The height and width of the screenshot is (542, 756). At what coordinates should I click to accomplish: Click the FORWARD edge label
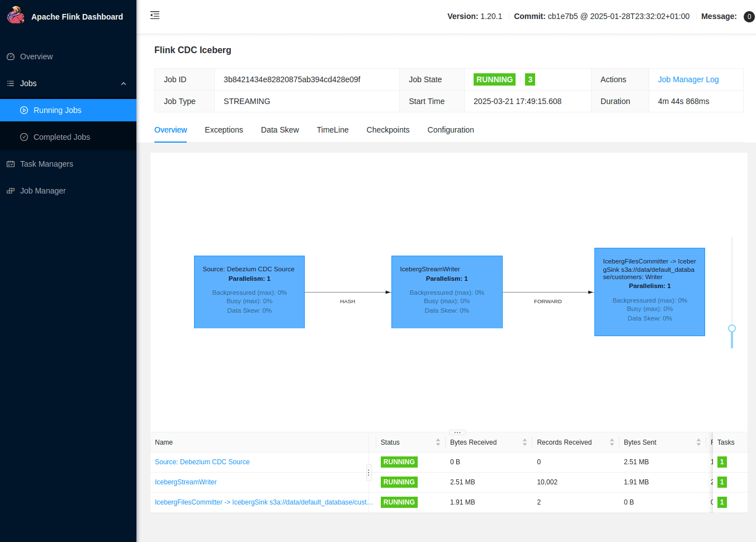point(548,301)
